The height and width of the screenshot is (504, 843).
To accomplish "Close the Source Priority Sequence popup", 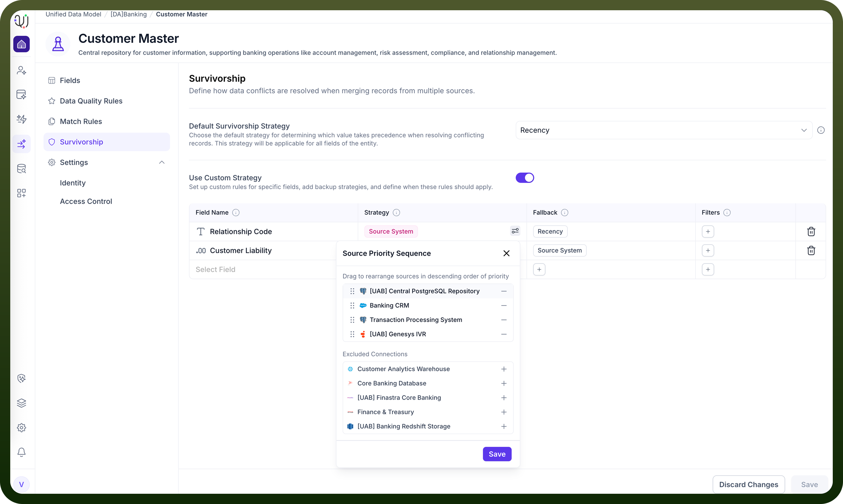I will (x=506, y=253).
